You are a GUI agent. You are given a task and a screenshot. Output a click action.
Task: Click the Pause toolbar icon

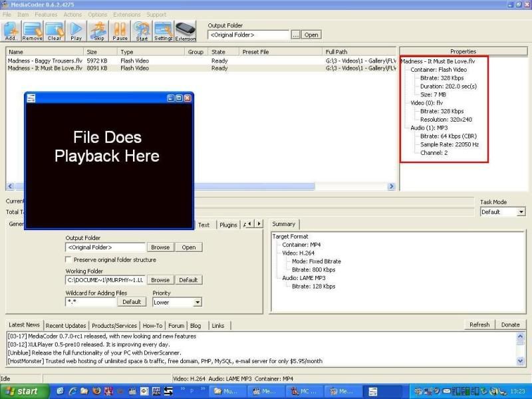click(120, 31)
